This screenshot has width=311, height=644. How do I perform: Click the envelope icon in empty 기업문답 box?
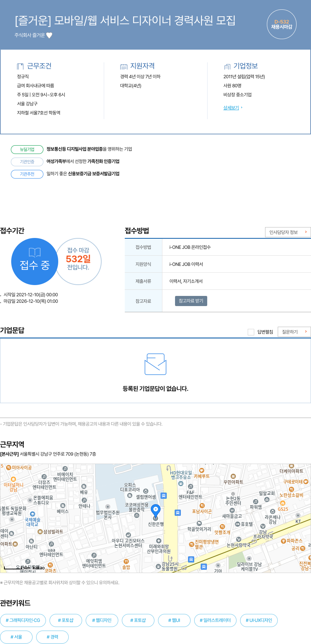tap(155, 364)
